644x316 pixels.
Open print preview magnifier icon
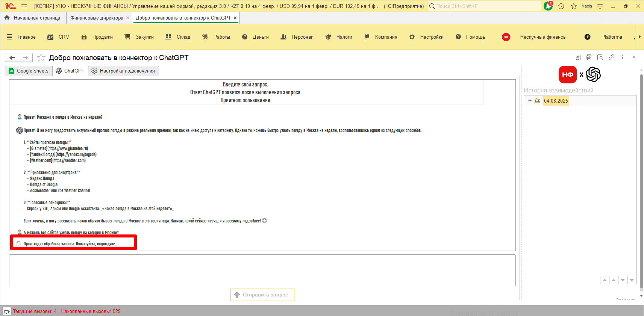(600, 57)
